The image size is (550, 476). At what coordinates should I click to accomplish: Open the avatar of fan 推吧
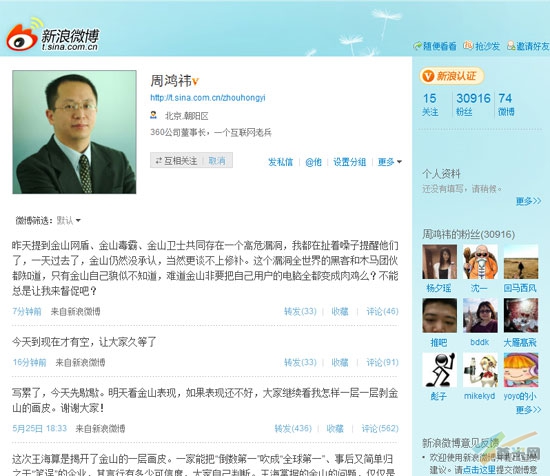pyautogui.click(x=440, y=316)
